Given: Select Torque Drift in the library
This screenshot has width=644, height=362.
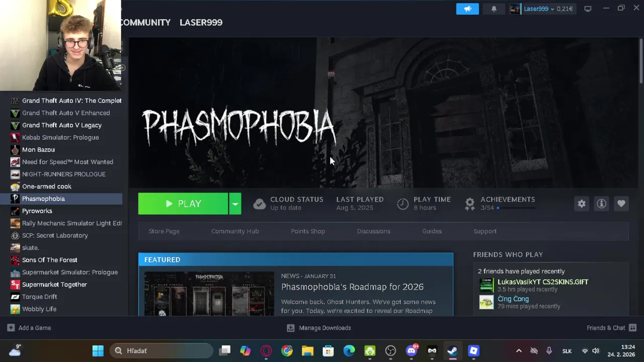Looking at the screenshot, I should click(39, 297).
